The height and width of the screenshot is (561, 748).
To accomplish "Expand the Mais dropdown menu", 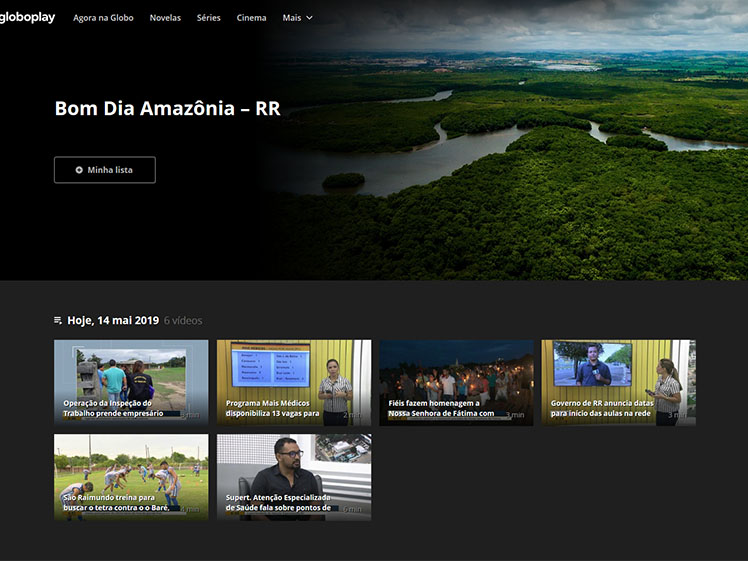I will click(297, 18).
